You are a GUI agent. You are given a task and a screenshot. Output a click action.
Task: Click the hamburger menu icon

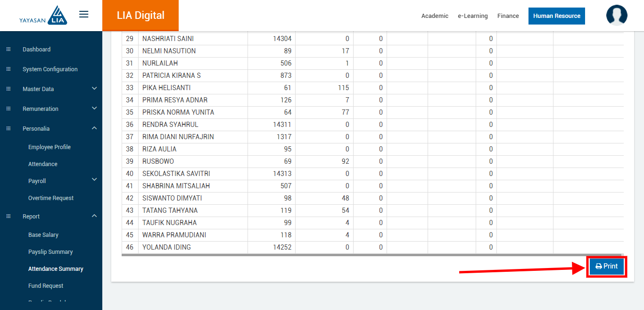83,15
